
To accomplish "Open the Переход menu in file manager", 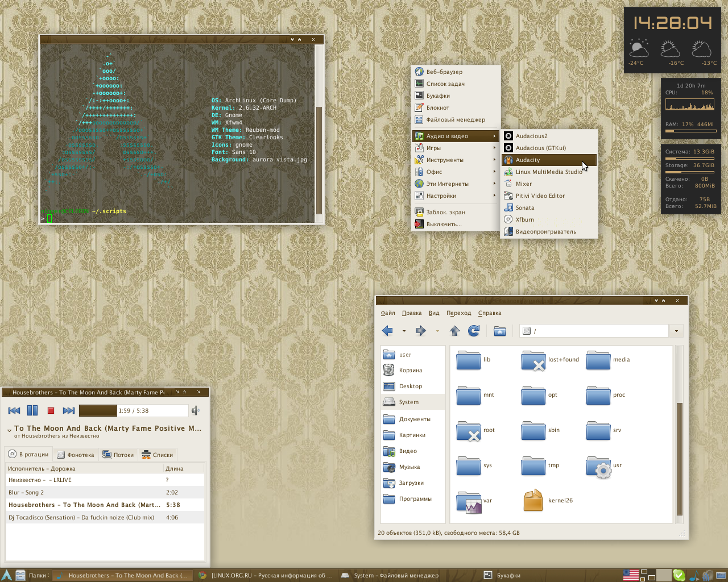I will click(458, 313).
